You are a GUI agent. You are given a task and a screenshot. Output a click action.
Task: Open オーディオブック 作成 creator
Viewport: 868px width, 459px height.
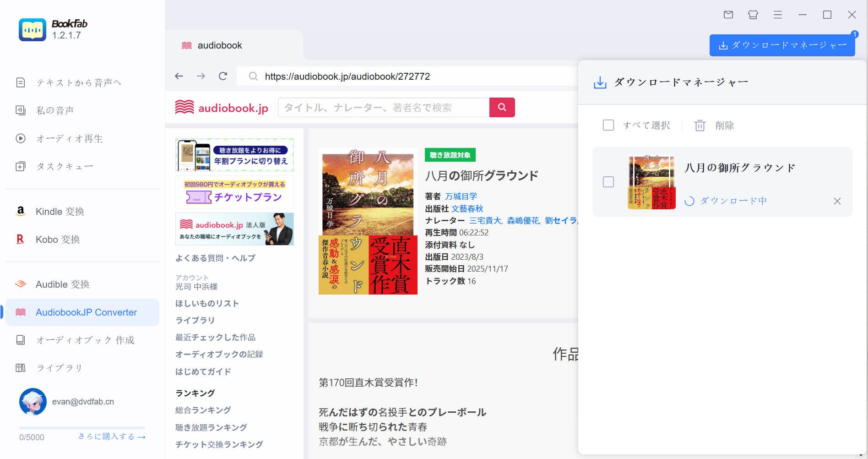pyautogui.click(x=85, y=340)
